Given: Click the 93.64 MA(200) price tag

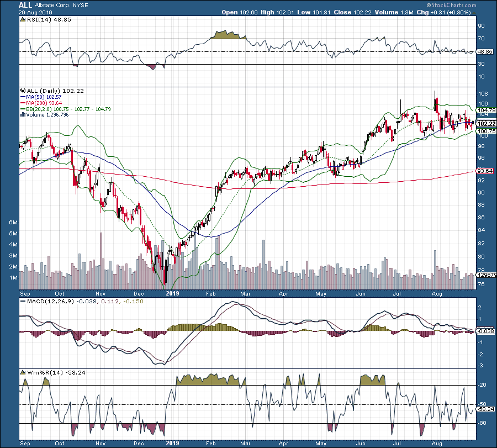Looking at the screenshot, I should pos(485,171).
